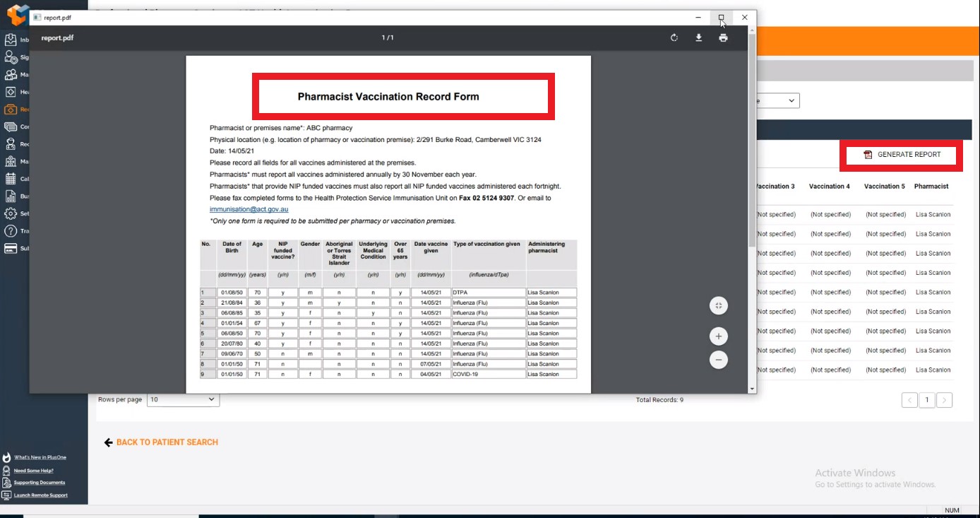Click the Pharmacist column header

point(931,187)
